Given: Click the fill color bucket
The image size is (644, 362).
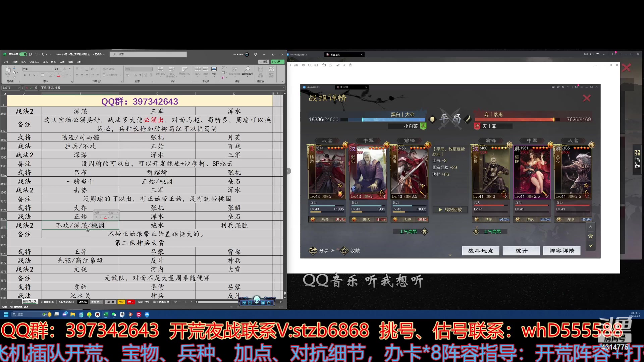Looking at the screenshot, I should pos(51,75).
